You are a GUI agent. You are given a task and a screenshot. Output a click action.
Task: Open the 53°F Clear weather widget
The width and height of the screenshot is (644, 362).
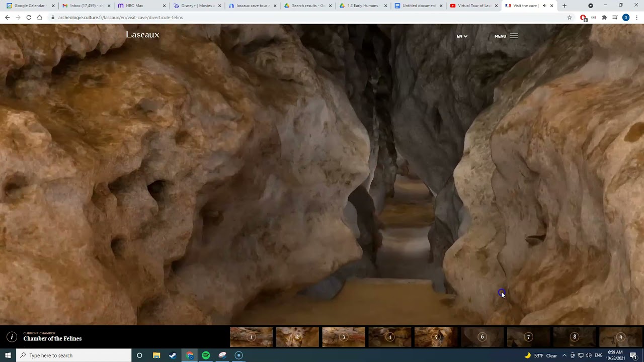pyautogui.click(x=541, y=355)
